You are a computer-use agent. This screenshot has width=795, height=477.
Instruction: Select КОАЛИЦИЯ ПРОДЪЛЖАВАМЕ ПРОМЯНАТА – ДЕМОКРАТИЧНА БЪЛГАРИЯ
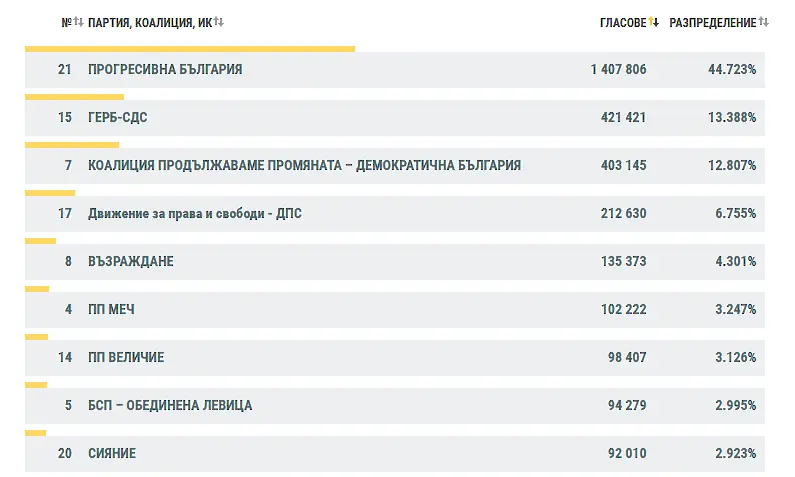coord(304,166)
